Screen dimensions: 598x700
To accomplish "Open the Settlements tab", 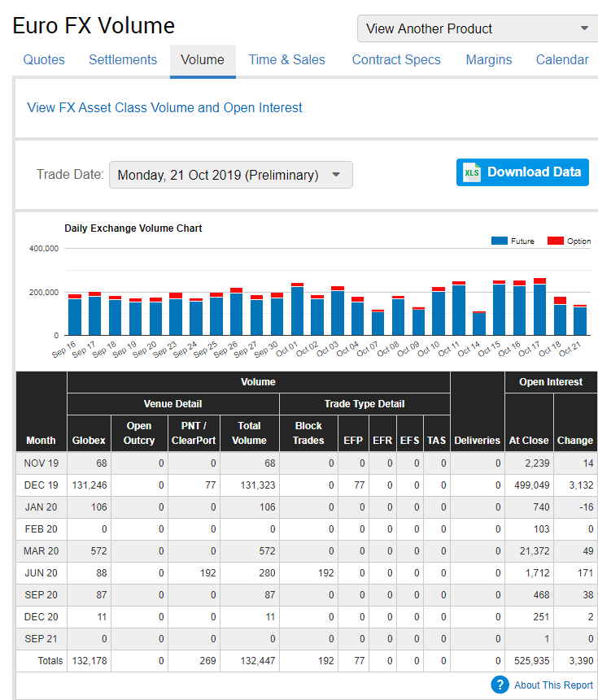I will 123,60.
